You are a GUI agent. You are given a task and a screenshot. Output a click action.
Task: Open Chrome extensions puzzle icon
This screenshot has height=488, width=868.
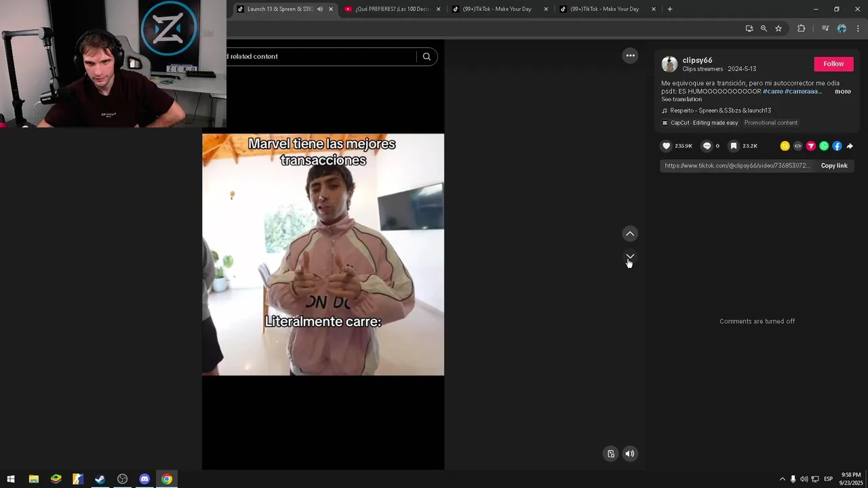point(802,28)
